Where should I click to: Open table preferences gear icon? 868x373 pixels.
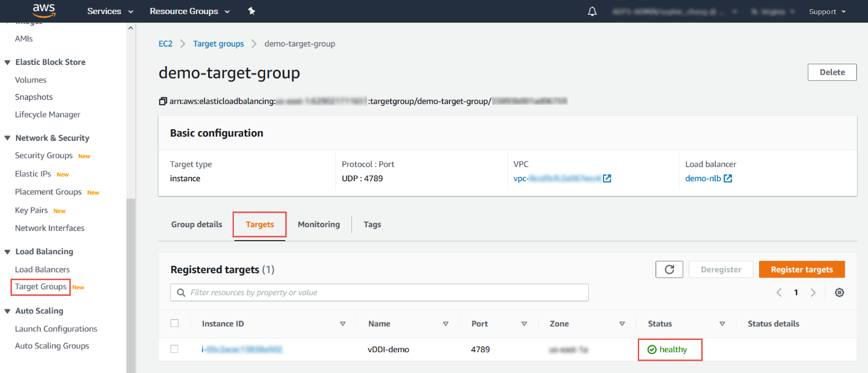click(839, 293)
